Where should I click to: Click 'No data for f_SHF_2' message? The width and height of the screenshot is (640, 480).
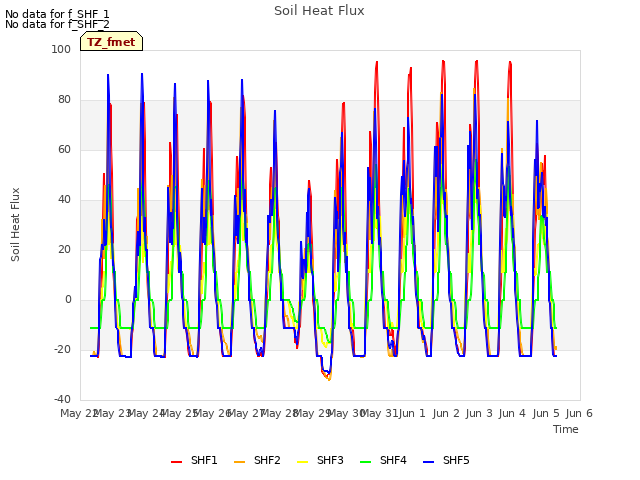[57, 24]
